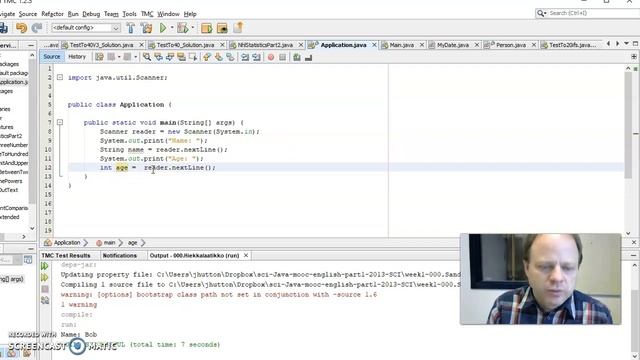Click the Clean and Build Project icon
The width and height of the screenshot is (640, 360).
[x=147, y=28]
